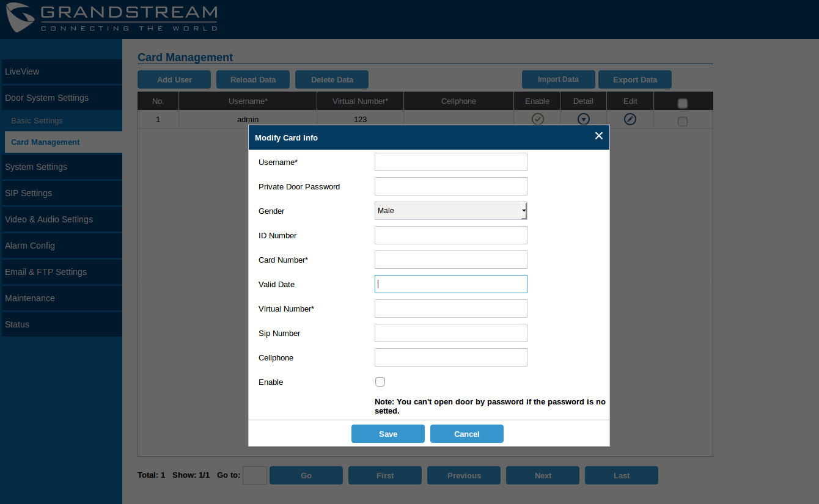The height and width of the screenshot is (504, 819).
Task: Open Alarm Config menu
Action: [61, 246]
